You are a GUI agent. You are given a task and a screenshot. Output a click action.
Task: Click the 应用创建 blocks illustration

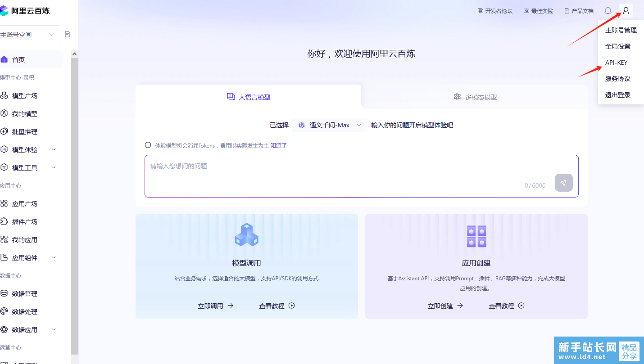click(x=476, y=236)
